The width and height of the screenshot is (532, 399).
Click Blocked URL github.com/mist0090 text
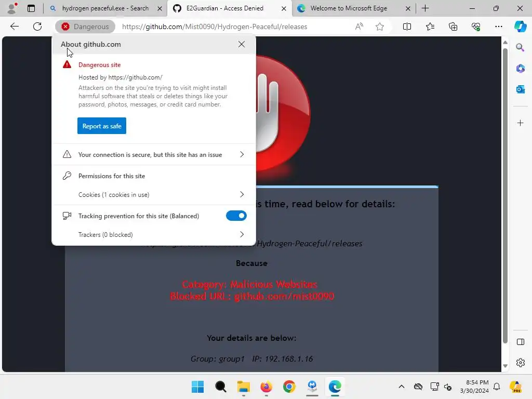pyautogui.click(x=252, y=296)
